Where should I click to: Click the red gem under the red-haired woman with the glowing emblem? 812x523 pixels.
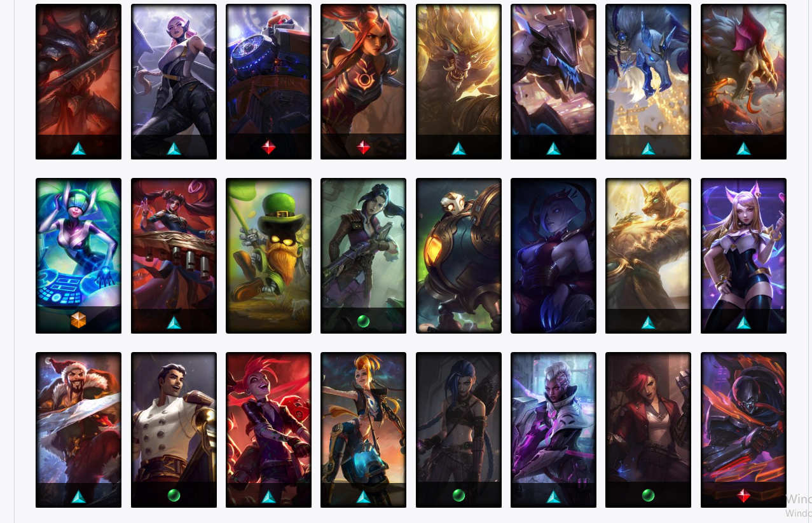click(363, 147)
